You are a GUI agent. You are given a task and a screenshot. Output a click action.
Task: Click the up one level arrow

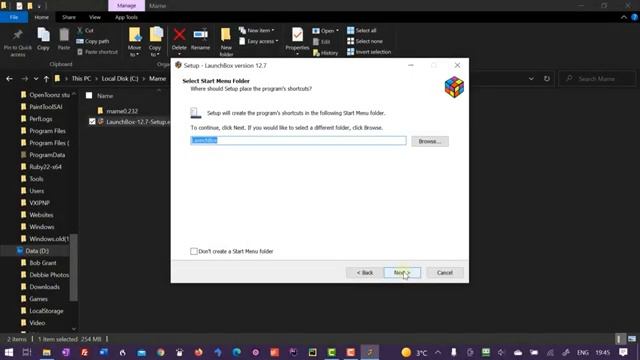[x=46, y=78]
